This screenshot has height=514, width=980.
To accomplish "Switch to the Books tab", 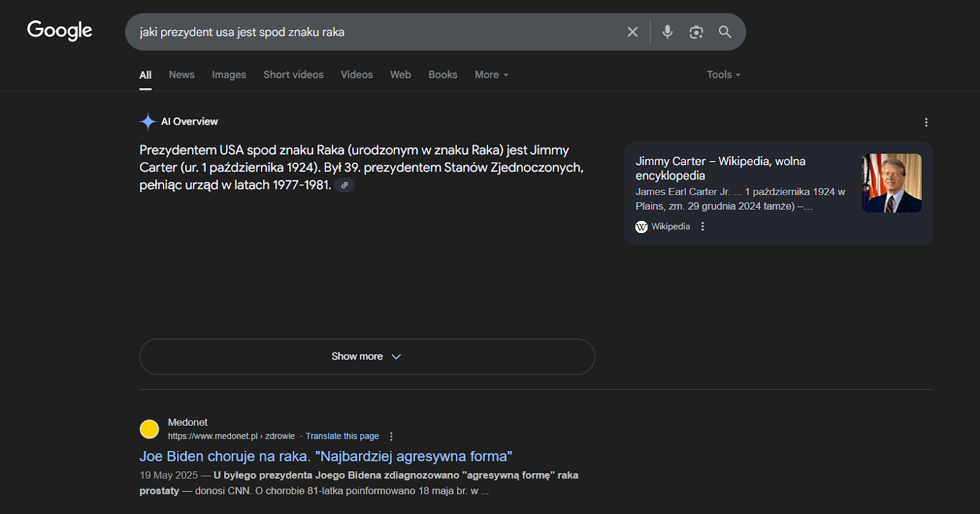I will (443, 75).
